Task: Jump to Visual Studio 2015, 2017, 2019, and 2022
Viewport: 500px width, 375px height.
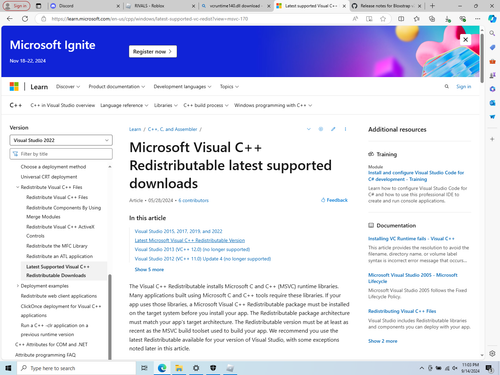Action: point(178,231)
